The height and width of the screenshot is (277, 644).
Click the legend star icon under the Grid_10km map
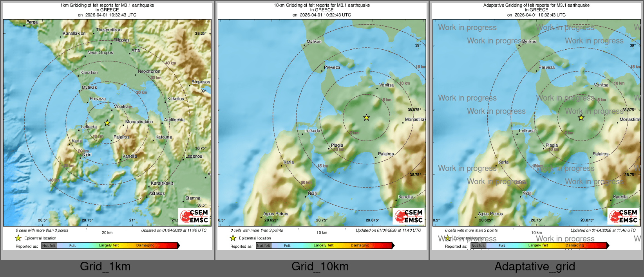(x=233, y=238)
